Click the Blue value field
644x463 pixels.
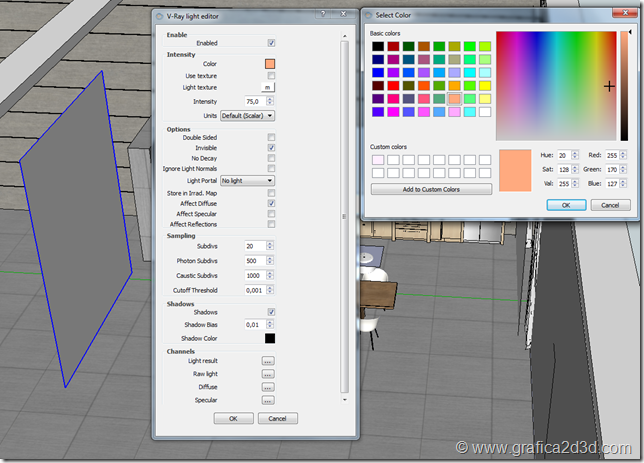point(612,184)
